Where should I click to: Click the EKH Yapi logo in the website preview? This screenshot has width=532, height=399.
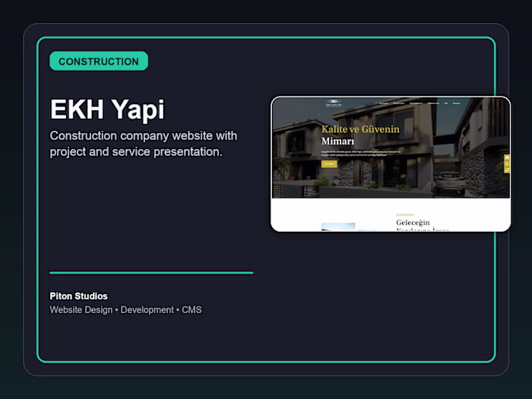coord(334,103)
